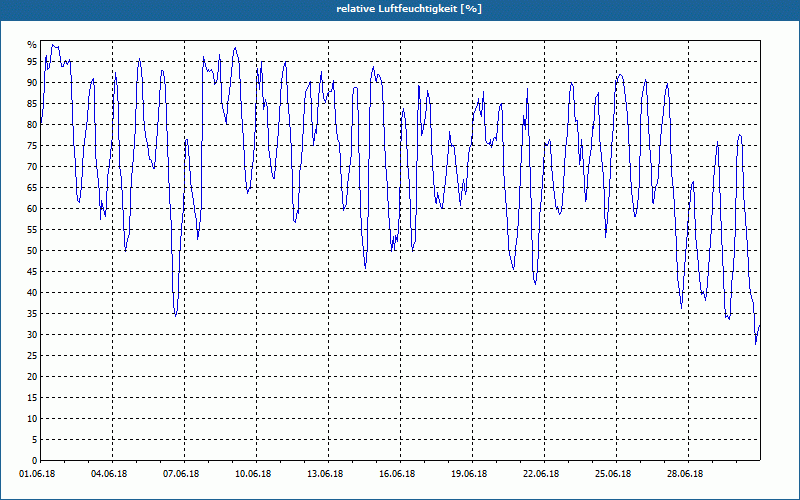Click the y-axis value 20

point(32,377)
